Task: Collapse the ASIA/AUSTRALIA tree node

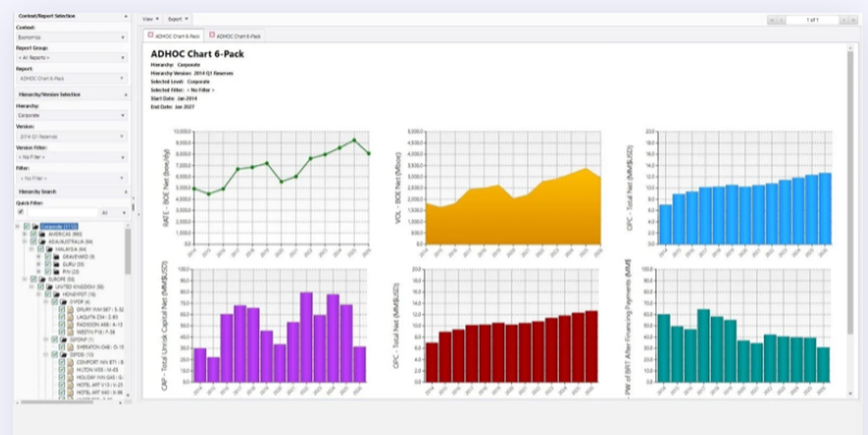Action: pos(25,241)
